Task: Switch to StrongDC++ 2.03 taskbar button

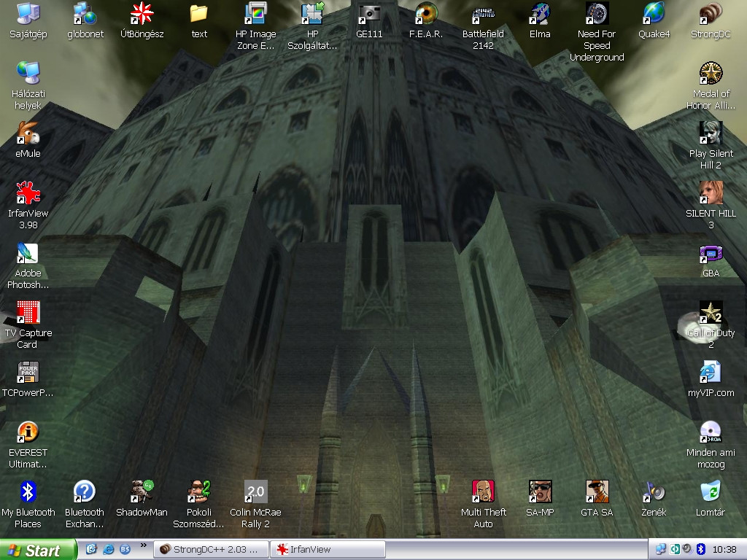Action: pyautogui.click(x=211, y=550)
